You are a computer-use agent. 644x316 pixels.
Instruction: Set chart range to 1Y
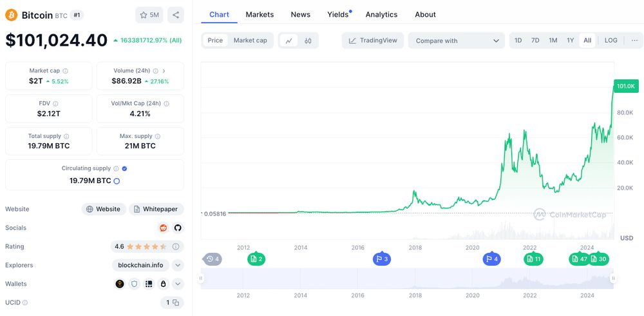pyautogui.click(x=570, y=41)
